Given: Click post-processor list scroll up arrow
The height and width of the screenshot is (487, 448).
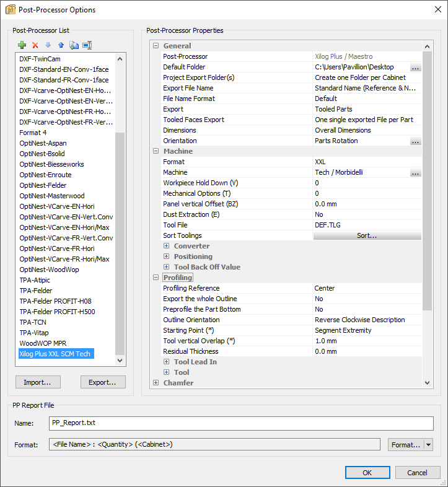Looking at the screenshot, I should [120, 59].
